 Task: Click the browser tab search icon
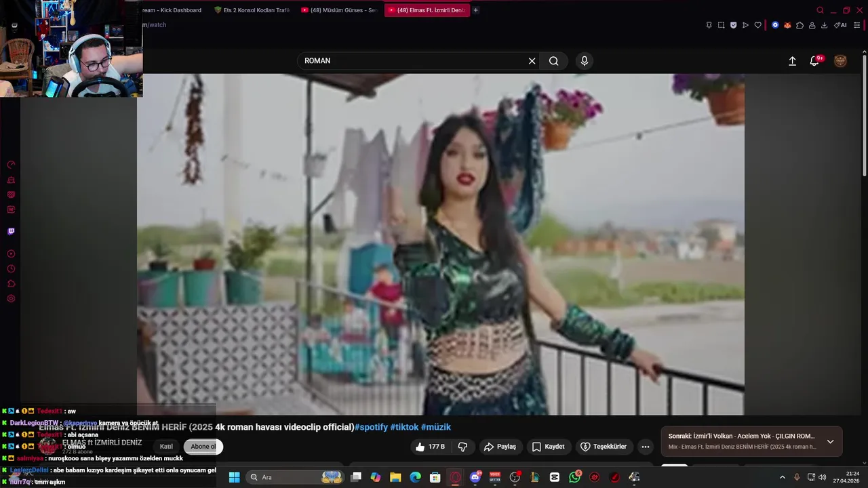coord(820,10)
